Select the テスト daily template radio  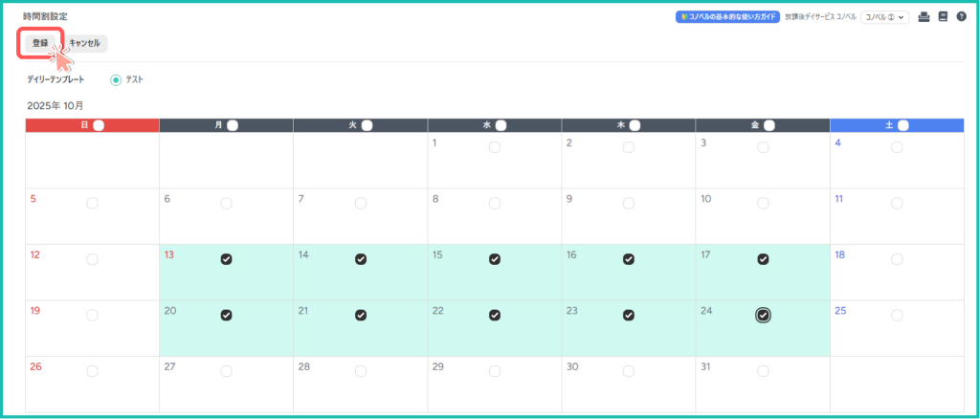(x=116, y=80)
